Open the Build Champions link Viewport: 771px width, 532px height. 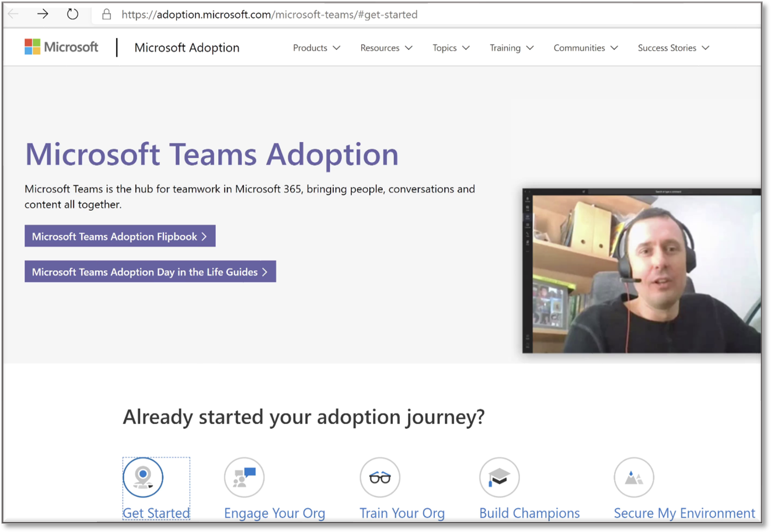coord(529,513)
